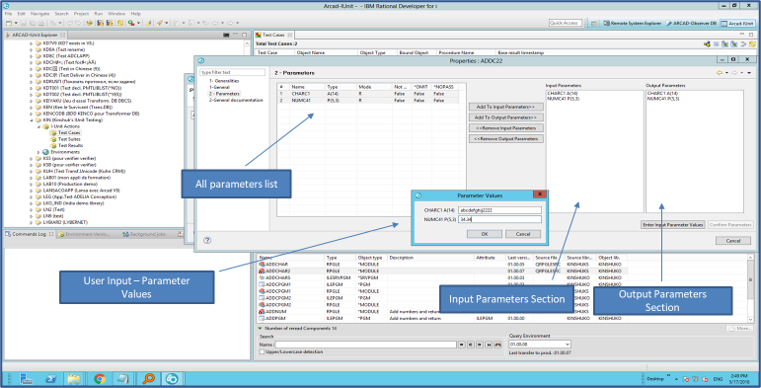761x388 pixels.
Task: Cancel the Parameter Values dialog
Action: [523, 234]
